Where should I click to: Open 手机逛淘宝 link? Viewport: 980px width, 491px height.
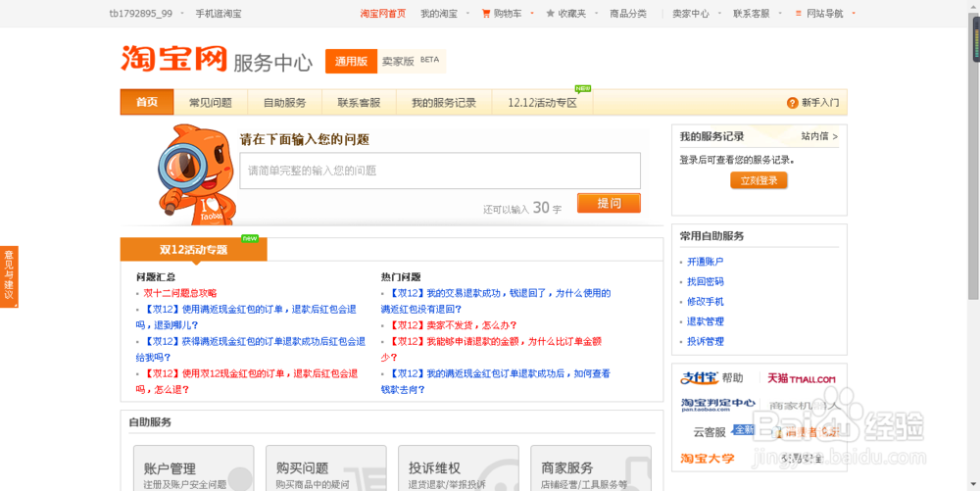(219, 13)
